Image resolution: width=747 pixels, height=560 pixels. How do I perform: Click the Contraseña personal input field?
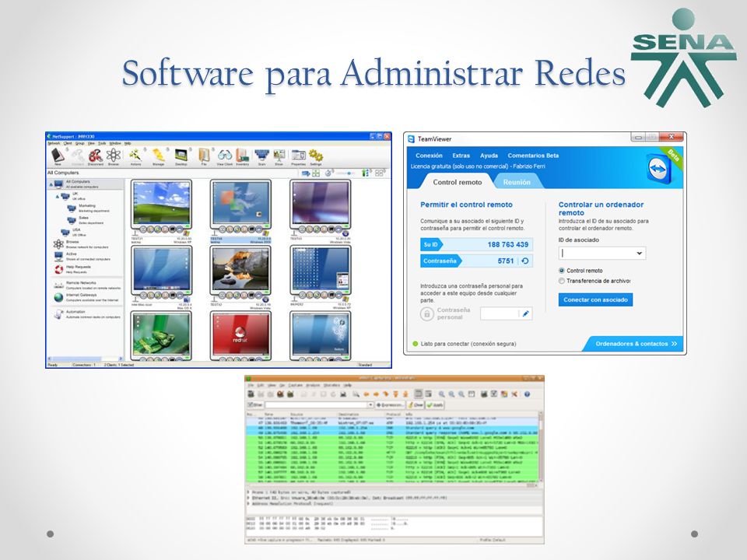[500, 313]
